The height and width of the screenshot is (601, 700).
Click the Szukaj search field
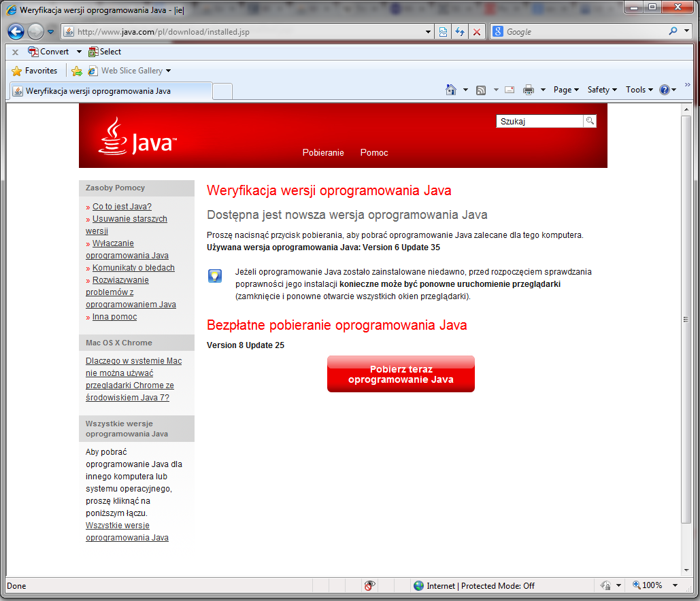coord(539,122)
